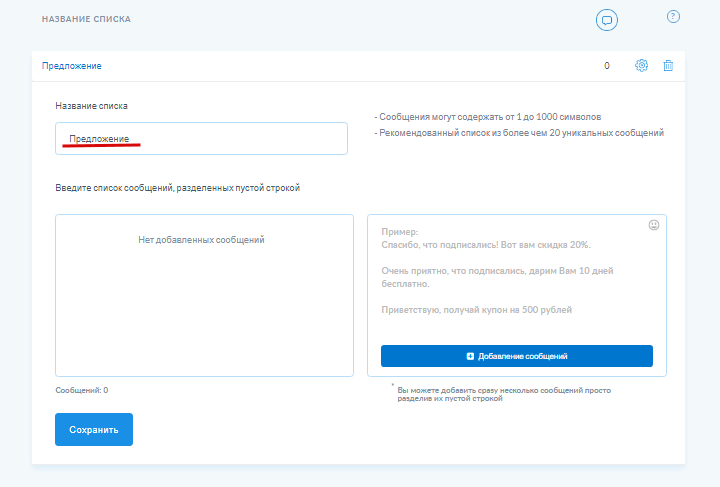The height and width of the screenshot is (487, 720).
Task: Click the hint about adding several messages
Action: 504,394
